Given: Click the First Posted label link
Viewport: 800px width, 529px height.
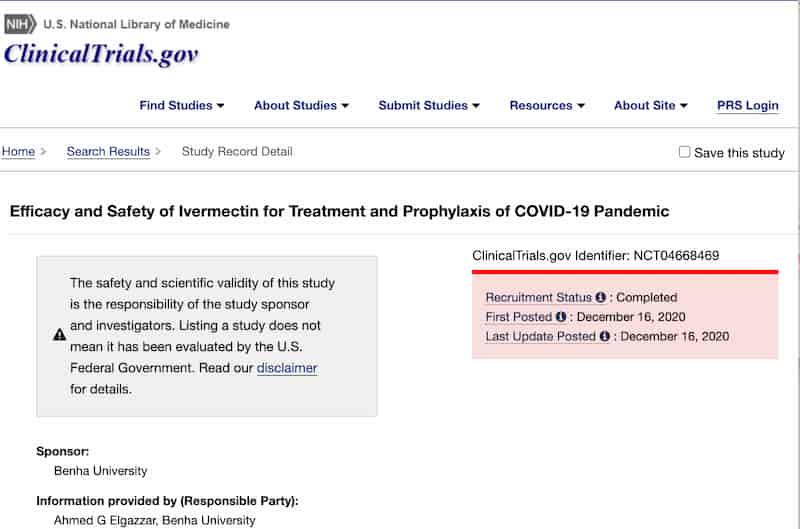Looking at the screenshot, I should 518,317.
